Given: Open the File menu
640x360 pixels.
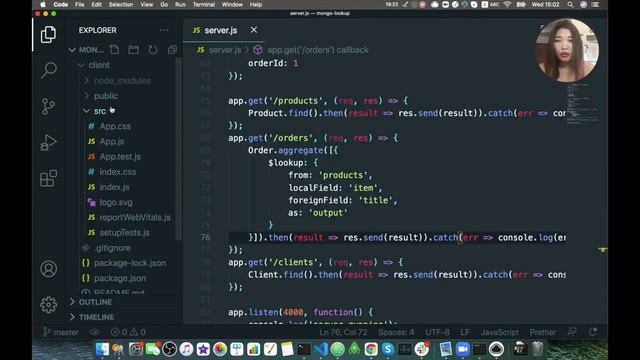Looking at the screenshot, I should click(80, 4).
